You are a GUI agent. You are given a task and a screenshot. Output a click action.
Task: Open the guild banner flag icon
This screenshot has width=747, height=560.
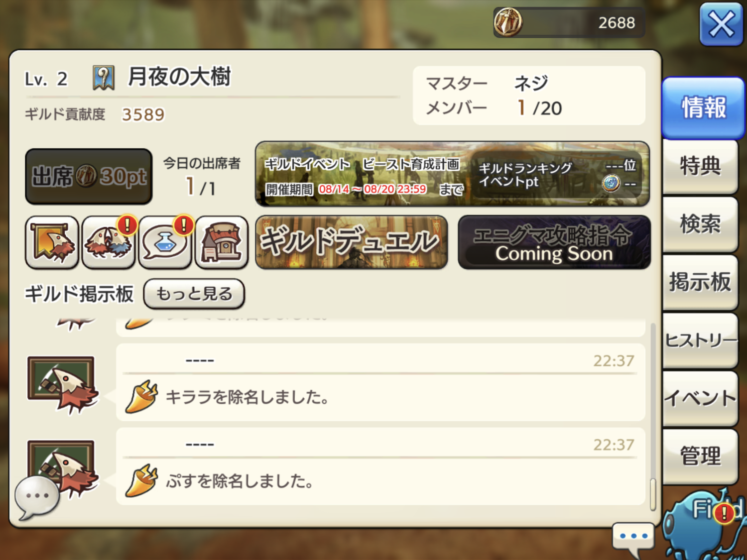pos(52,242)
